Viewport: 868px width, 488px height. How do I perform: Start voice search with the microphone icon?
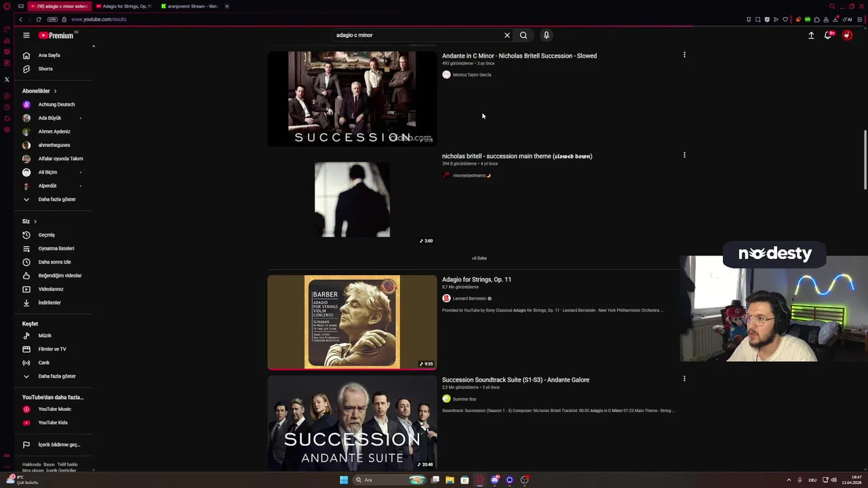coord(546,35)
